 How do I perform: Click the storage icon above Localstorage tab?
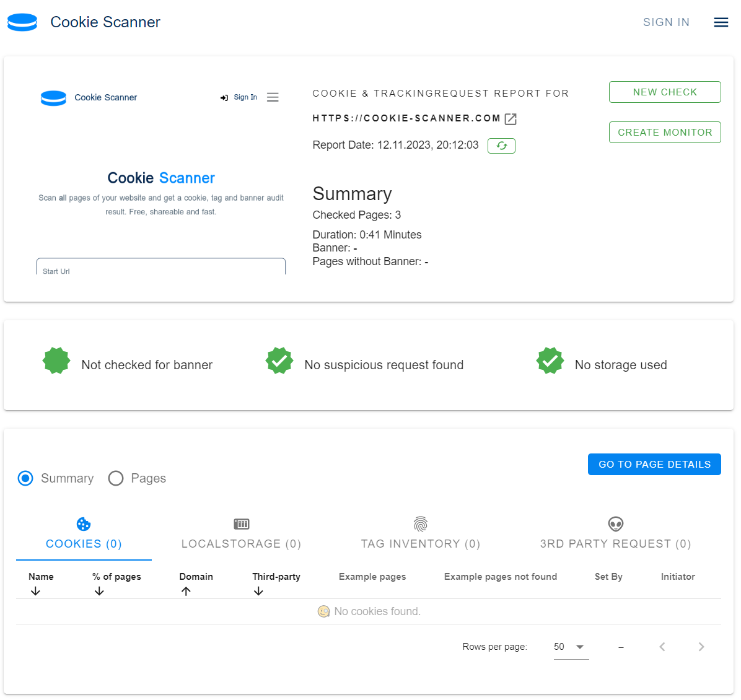[242, 523]
